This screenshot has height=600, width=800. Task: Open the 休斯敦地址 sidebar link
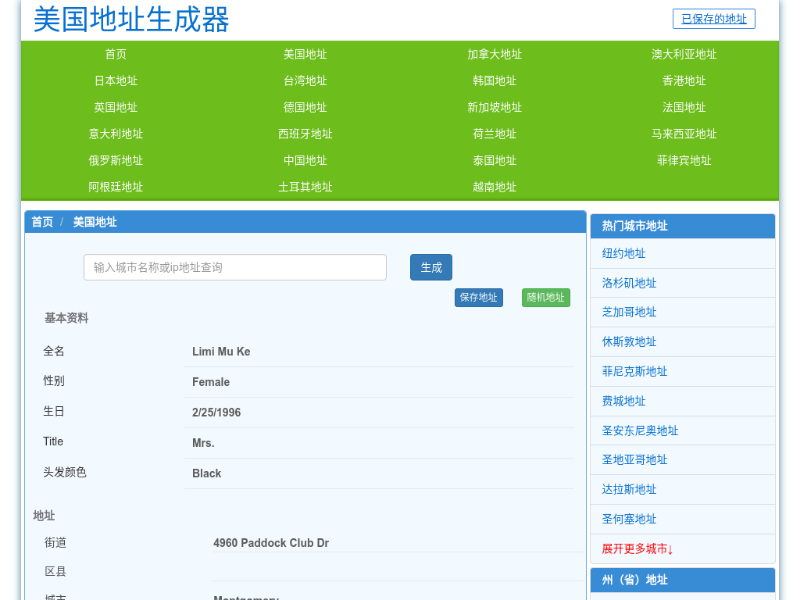point(629,342)
